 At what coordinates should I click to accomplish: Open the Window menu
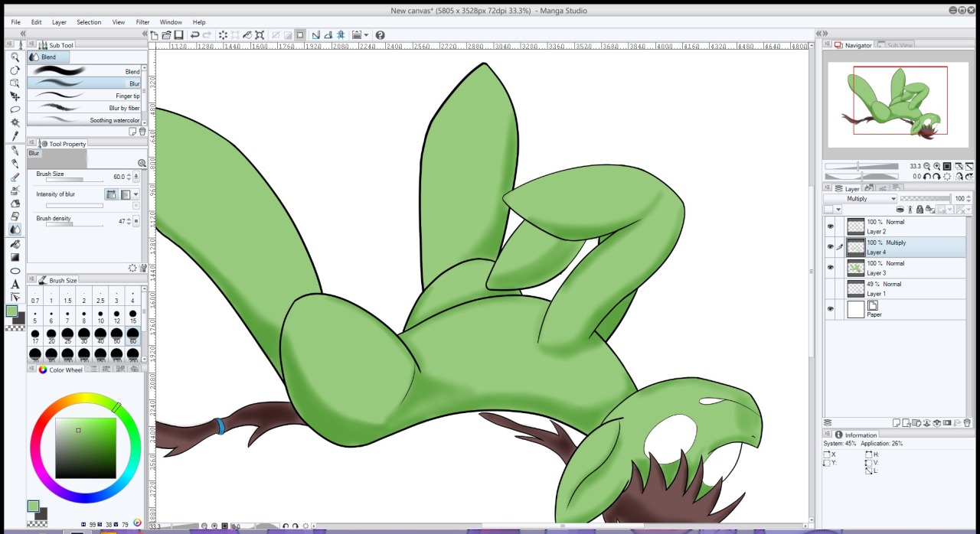point(171,22)
